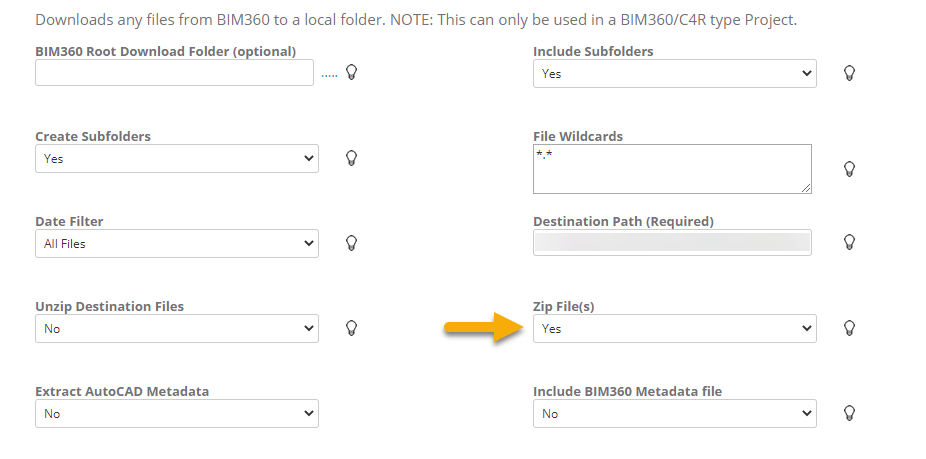Click the lightbulb beside Zip File(s)
This screenshot has height=459, width=926.
[849, 328]
